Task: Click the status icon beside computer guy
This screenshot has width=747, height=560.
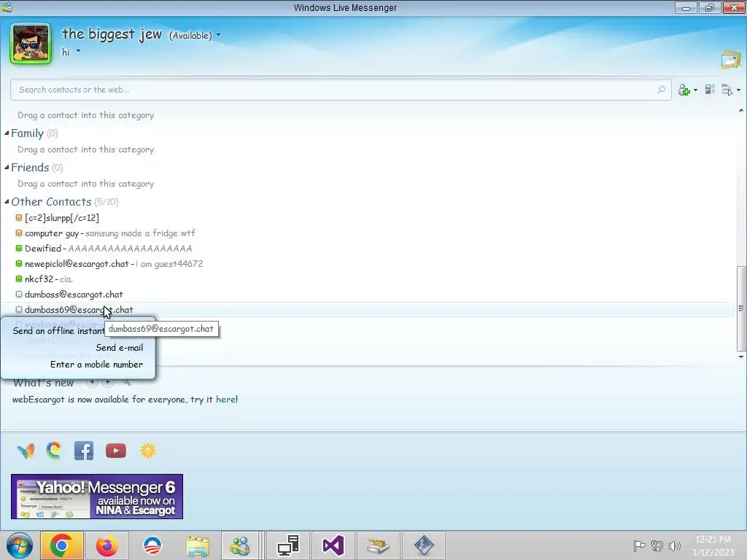Action: point(19,233)
